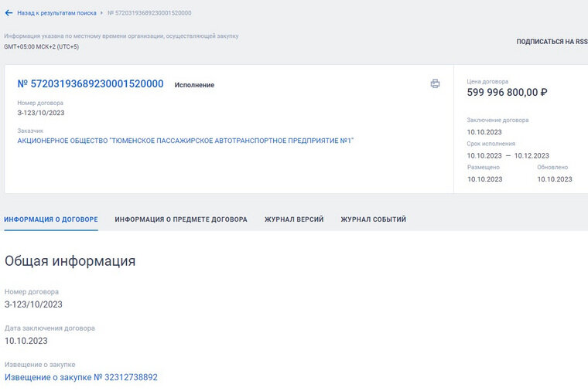
Task: Click contract price '599 996 800,00 ₽'
Action: tap(507, 93)
